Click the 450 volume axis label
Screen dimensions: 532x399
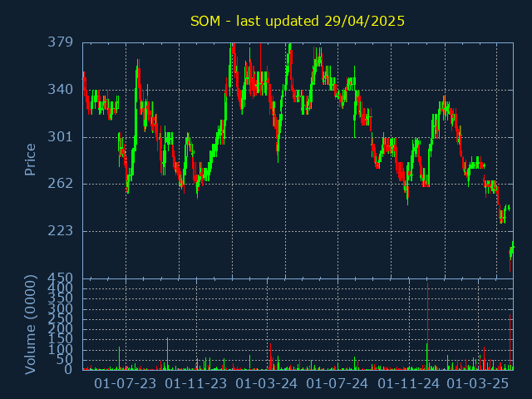tap(61, 278)
